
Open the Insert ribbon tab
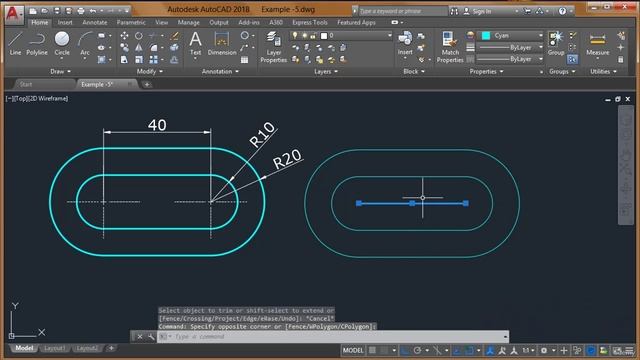tap(65, 22)
